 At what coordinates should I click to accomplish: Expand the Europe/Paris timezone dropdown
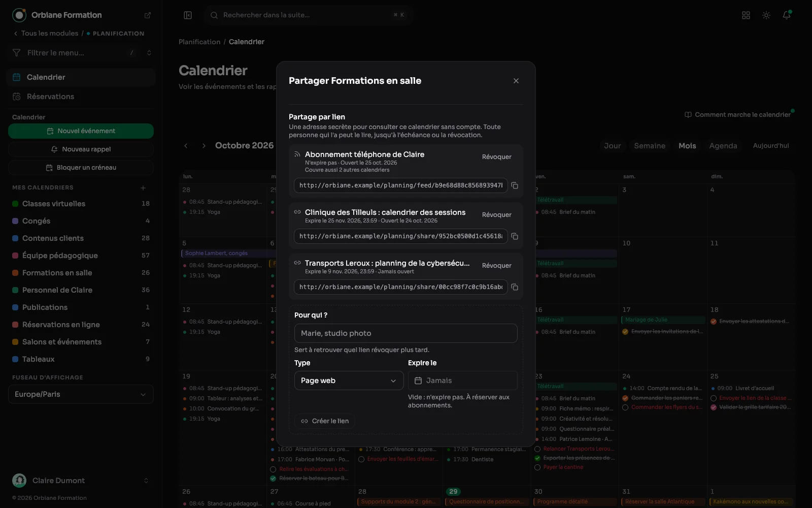[x=81, y=394]
